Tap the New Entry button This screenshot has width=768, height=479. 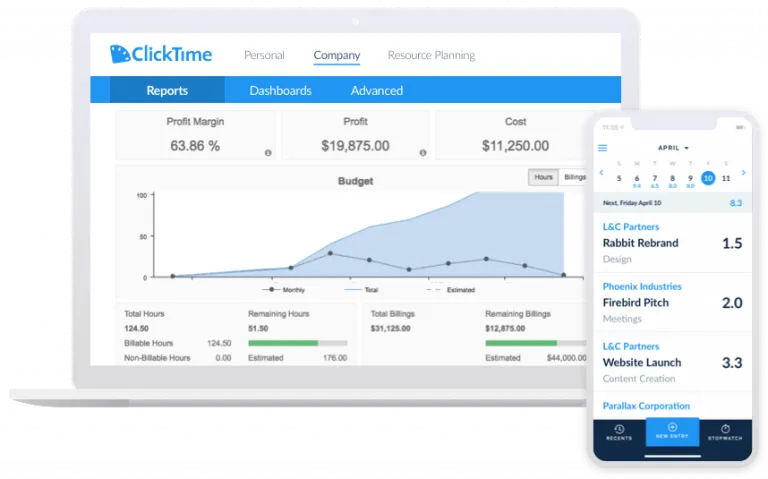coord(672,431)
